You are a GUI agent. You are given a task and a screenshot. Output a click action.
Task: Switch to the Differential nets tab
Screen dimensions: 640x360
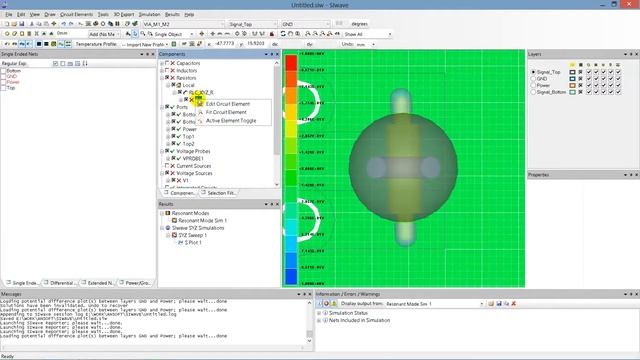point(60,282)
